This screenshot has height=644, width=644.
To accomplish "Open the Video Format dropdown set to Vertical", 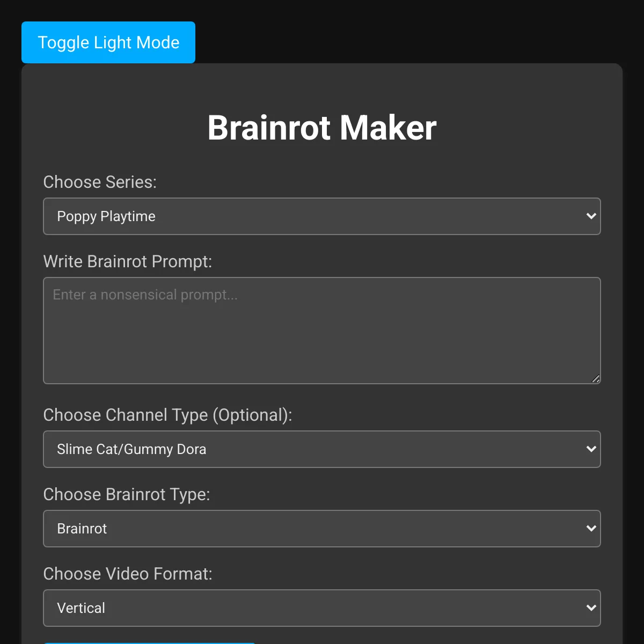I will point(322,608).
